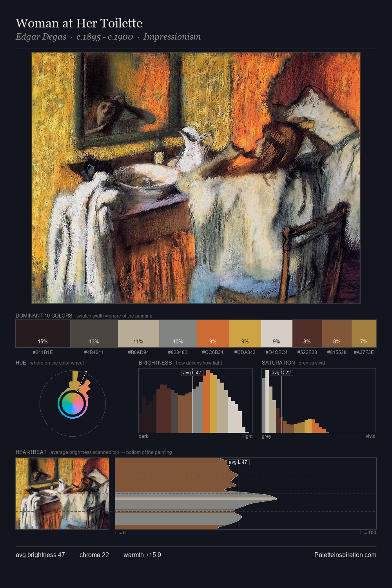
Task: Click the 'BRIGHTNESS' section heading
Action: click(155, 363)
